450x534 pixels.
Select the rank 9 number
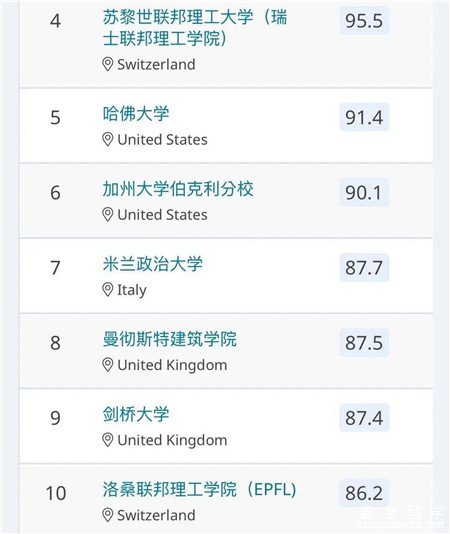point(56,418)
